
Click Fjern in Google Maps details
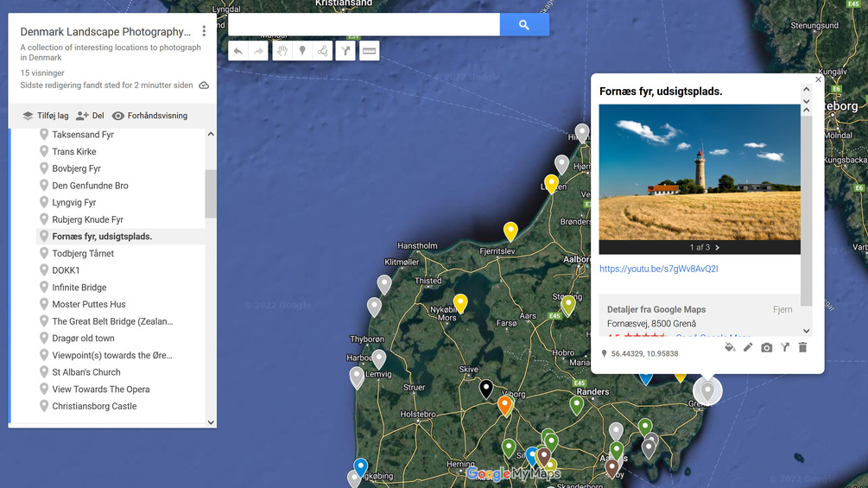(782, 310)
